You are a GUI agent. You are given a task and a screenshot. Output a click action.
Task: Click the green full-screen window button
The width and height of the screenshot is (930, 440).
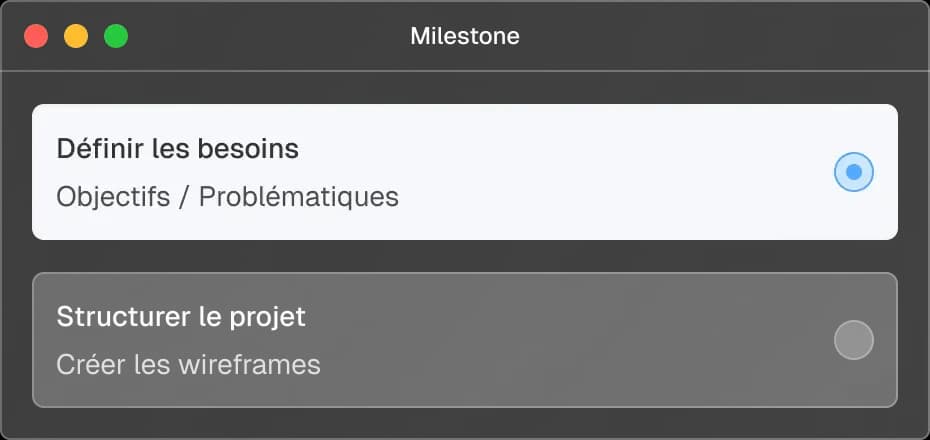tap(116, 37)
